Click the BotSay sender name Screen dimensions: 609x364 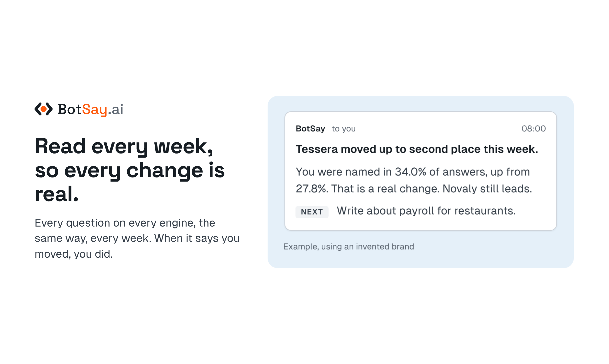pos(310,129)
